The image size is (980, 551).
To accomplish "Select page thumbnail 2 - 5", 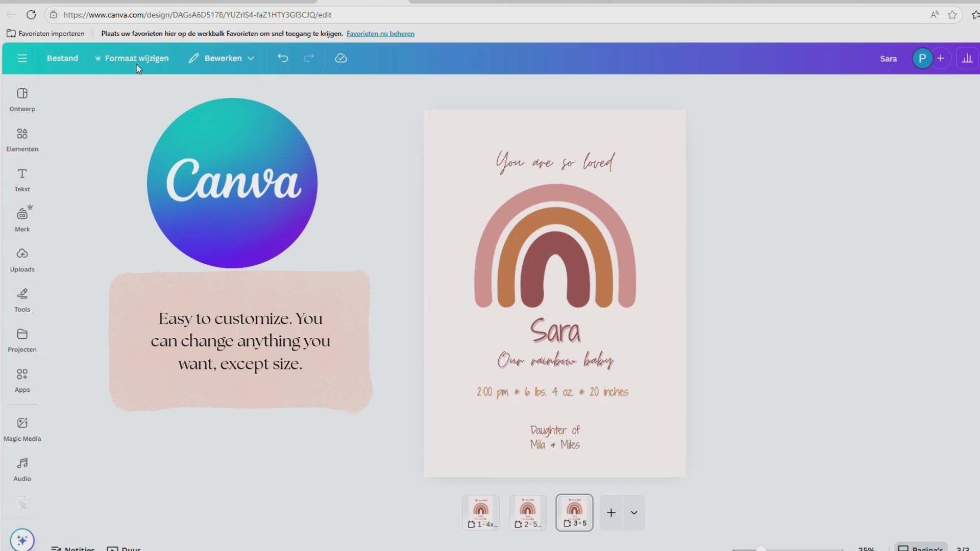I will (527, 513).
